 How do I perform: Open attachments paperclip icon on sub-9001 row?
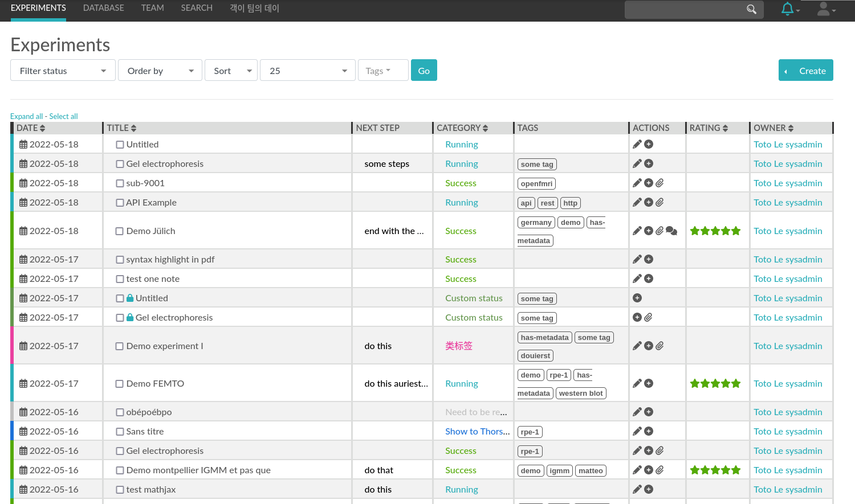click(x=660, y=183)
